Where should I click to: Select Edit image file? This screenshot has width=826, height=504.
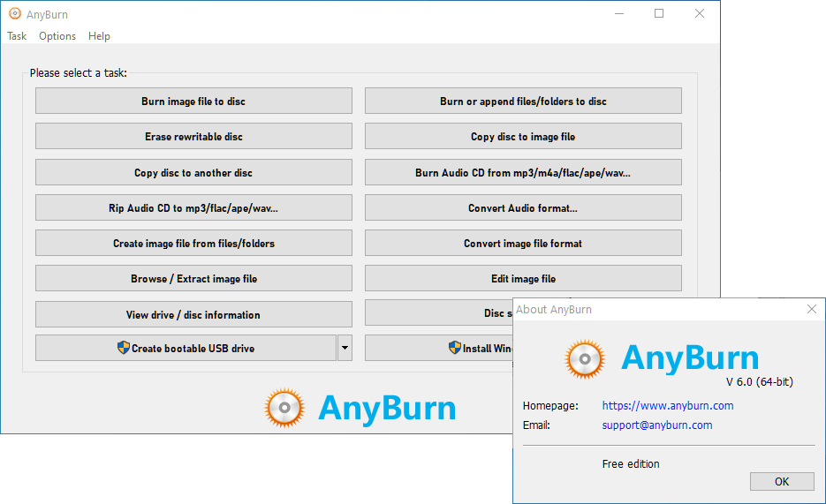point(523,278)
